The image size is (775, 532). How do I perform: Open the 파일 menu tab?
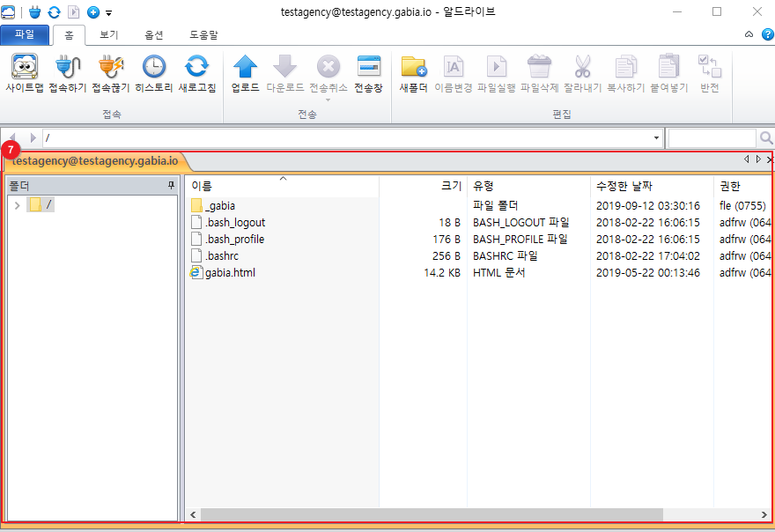pyautogui.click(x=25, y=34)
